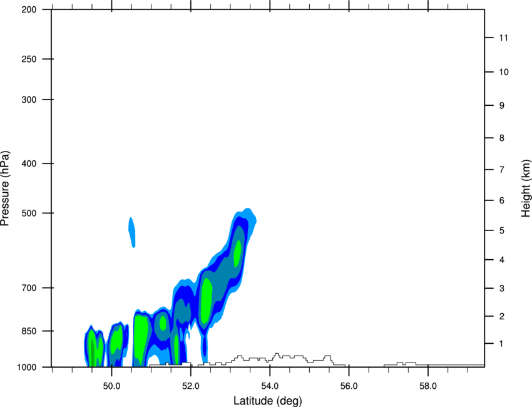This screenshot has width=532, height=407.
Task: Select the 700 pressure tick label
Action: tap(29, 288)
